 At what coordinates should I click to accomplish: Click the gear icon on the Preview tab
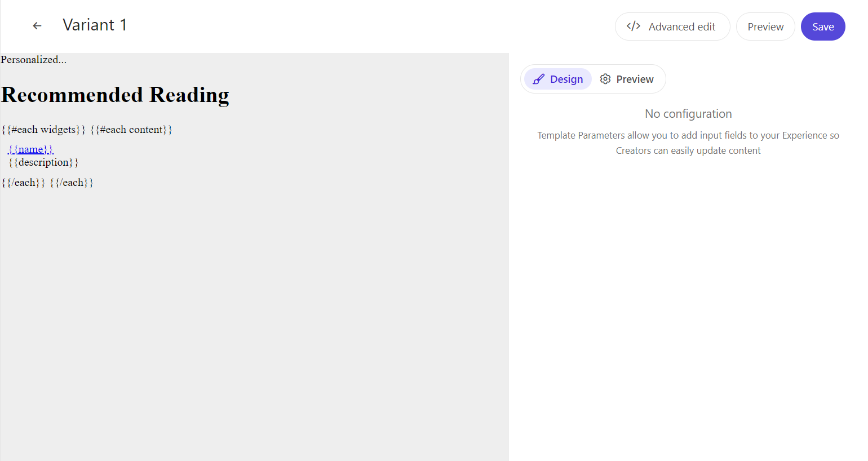click(605, 79)
